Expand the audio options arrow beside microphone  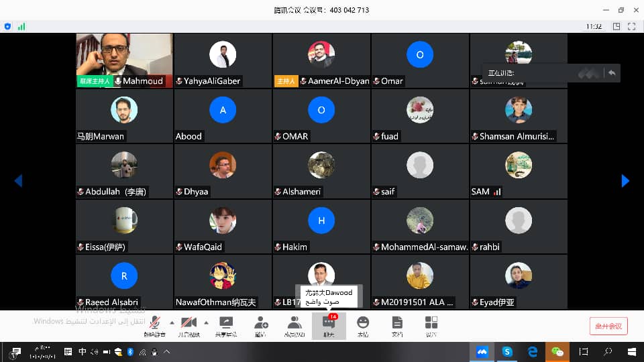(172, 322)
